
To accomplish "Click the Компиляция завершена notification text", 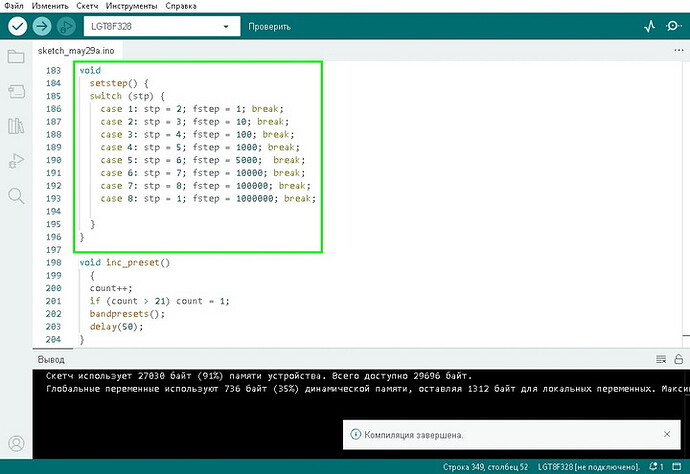I will (414, 435).
